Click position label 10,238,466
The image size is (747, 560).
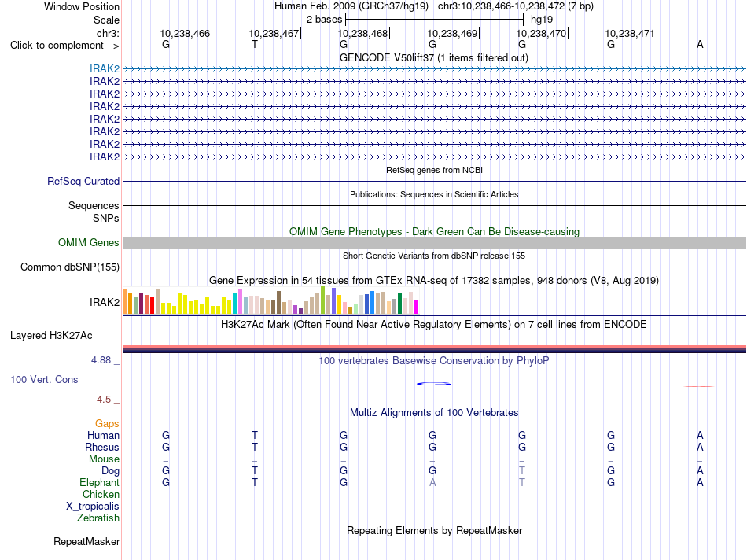tap(185, 33)
